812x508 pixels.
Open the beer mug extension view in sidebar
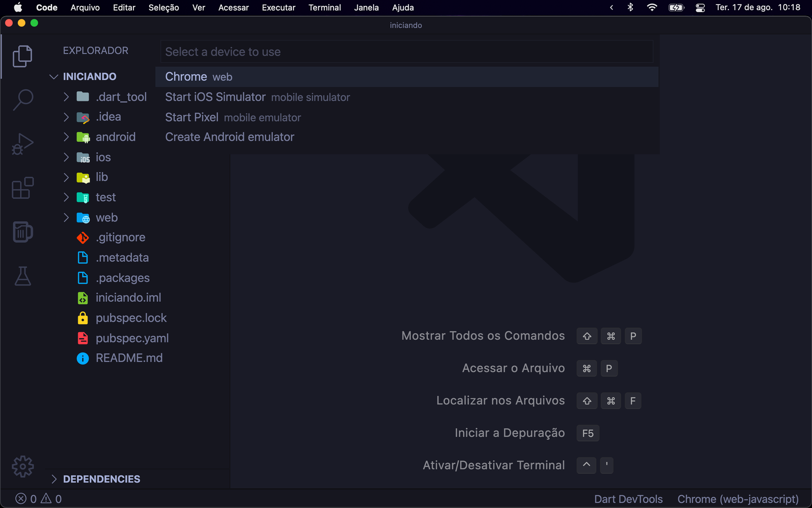22,232
